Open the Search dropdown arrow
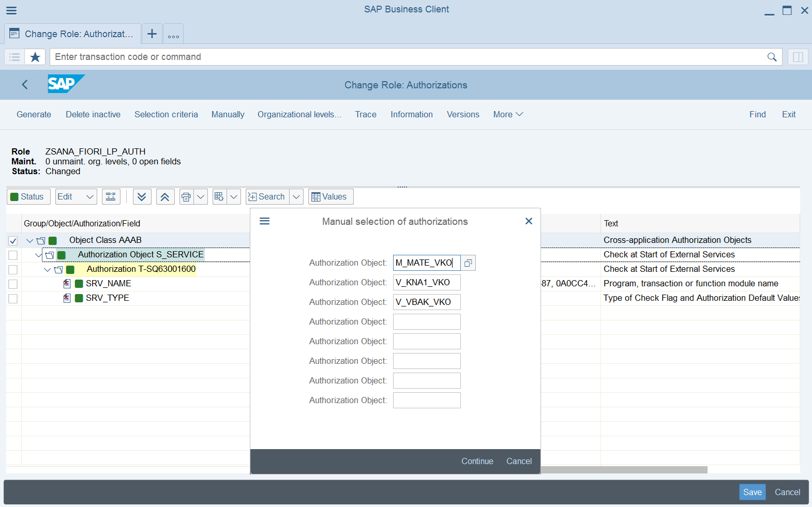Screen dimensions: 812x507 296,197
